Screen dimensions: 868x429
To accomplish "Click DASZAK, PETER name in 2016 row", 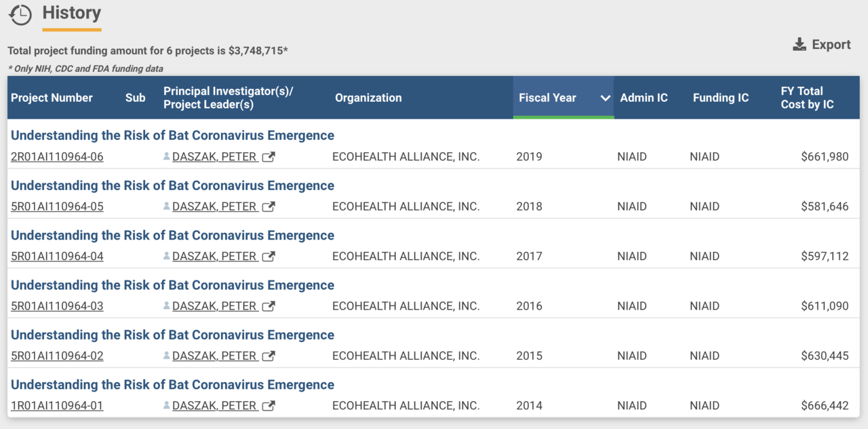I will (214, 306).
